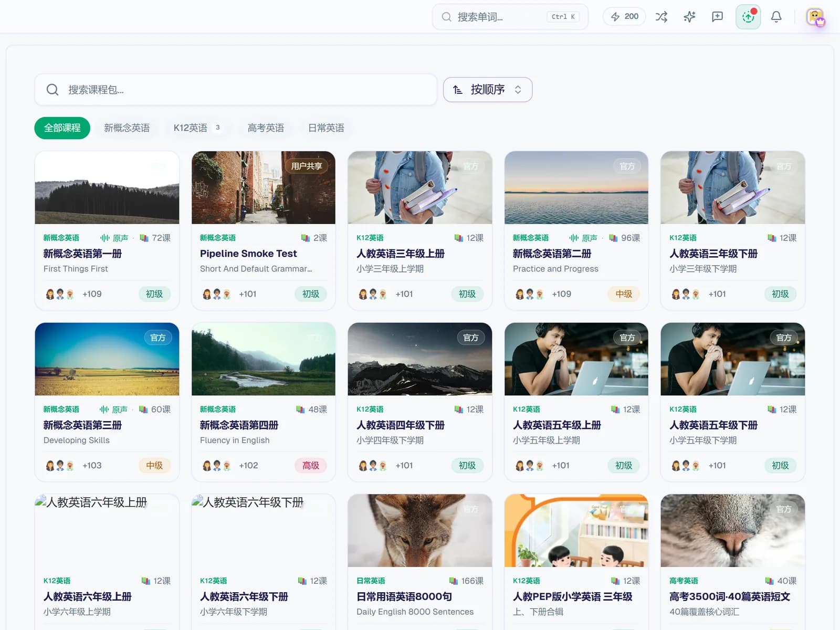Click the 2课 lessons icon on Pipeline Smoke Test
Viewport: 840px width, 630px height.
tap(306, 238)
